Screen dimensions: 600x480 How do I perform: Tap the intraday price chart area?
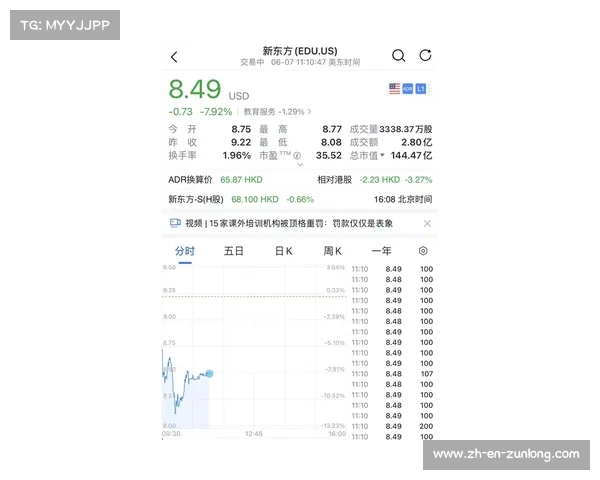tap(254, 347)
